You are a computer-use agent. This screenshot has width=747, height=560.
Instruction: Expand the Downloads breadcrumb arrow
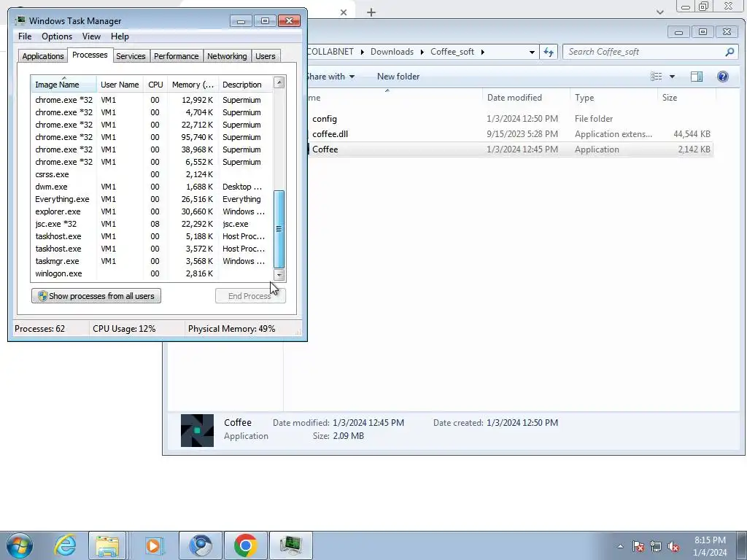pos(422,52)
